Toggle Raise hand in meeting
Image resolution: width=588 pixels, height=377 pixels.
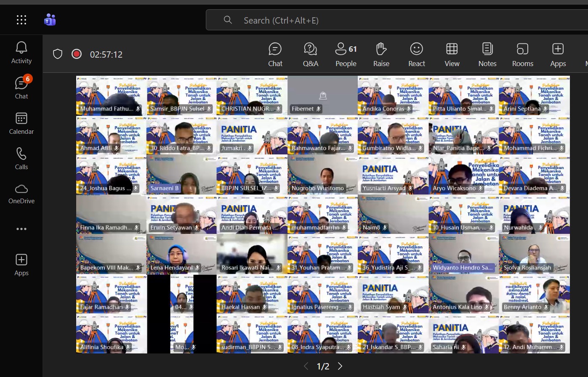(x=381, y=54)
